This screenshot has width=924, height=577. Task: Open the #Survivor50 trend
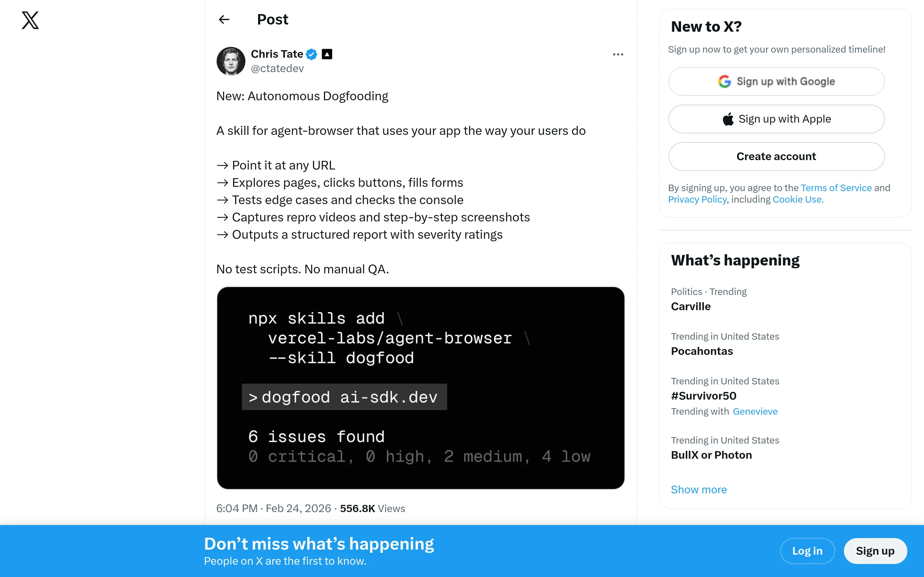click(x=703, y=396)
